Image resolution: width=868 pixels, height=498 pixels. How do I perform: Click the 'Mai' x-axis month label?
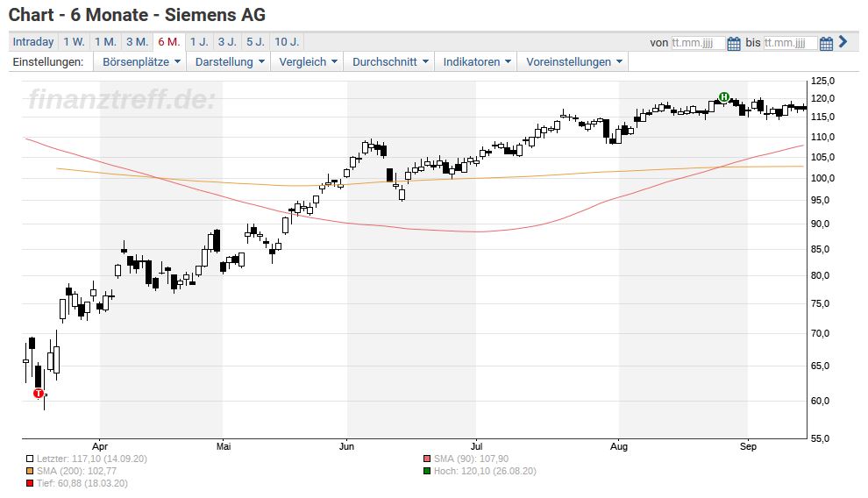(223, 446)
